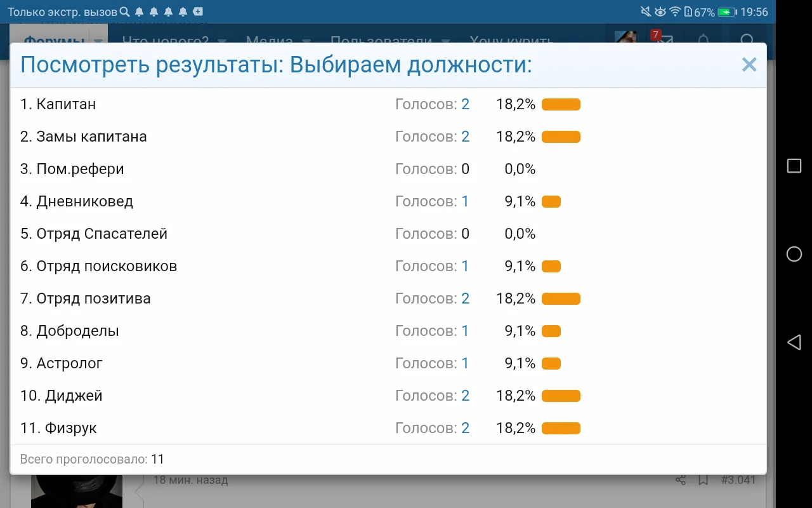Click the orange progress bar for Физрук
The width and height of the screenshot is (812, 508).
point(561,427)
